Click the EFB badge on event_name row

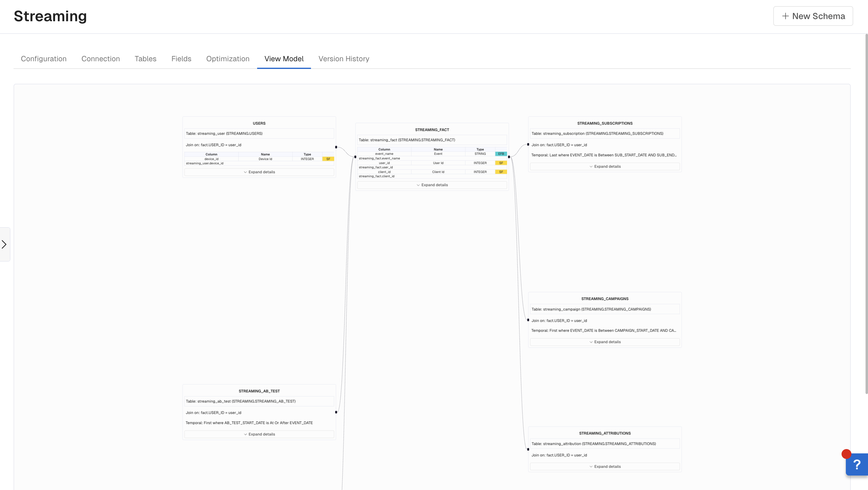pyautogui.click(x=501, y=154)
